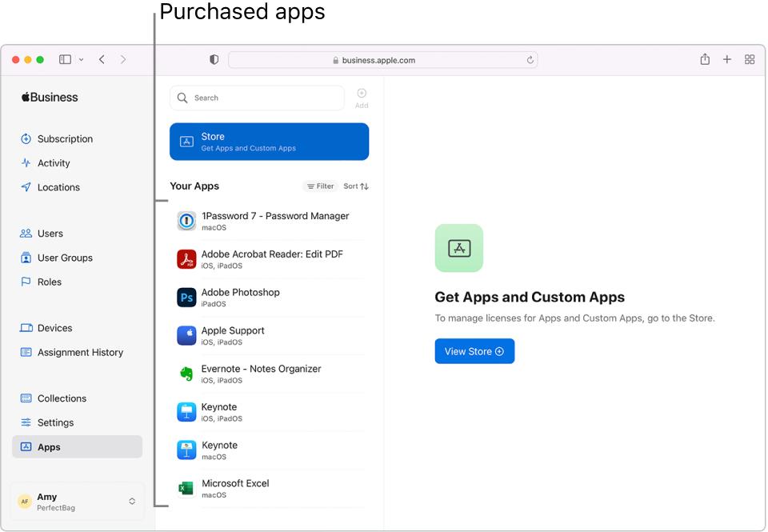Show tab overview grid icon
This screenshot has width=768, height=532.
750,60
